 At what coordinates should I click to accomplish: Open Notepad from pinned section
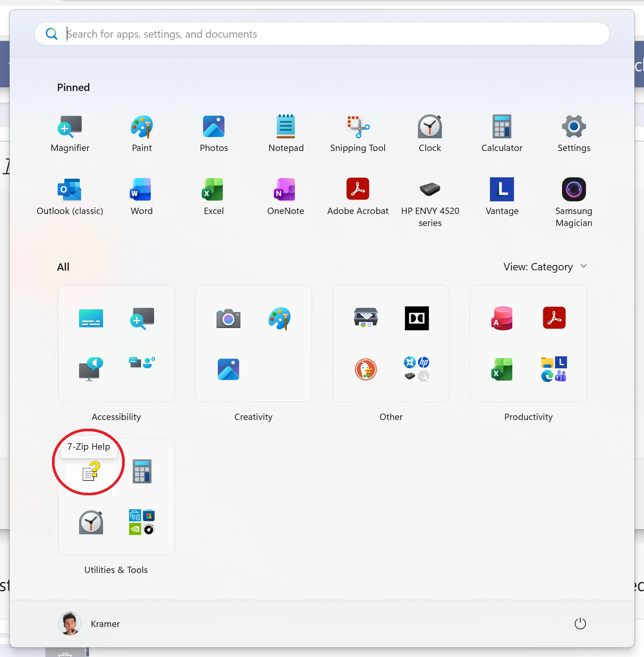pyautogui.click(x=286, y=134)
